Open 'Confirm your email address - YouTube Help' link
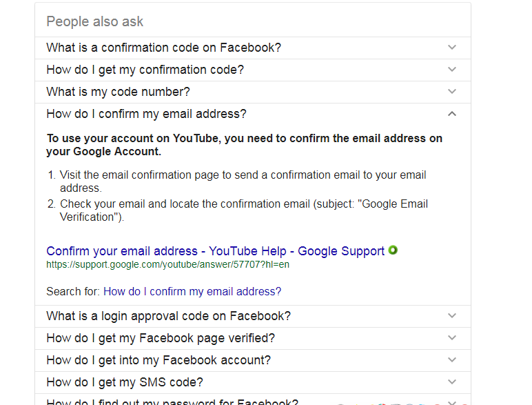Viewport: 532px width, 405px height. click(216, 251)
